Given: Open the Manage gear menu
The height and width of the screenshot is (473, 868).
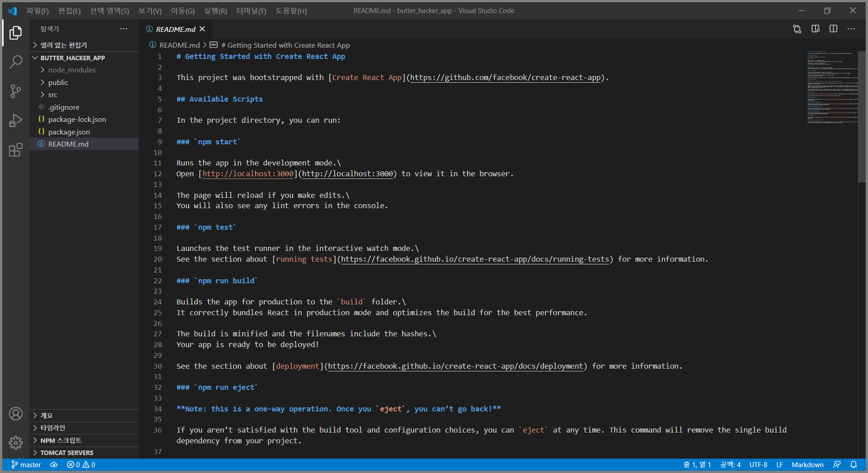Looking at the screenshot, I should (x=16, y=443).
